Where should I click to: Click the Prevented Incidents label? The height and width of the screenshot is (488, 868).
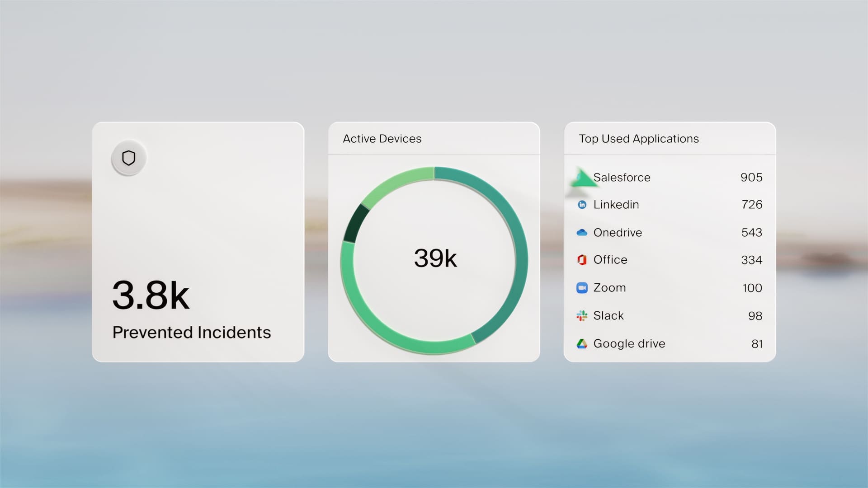click(192, 333)
